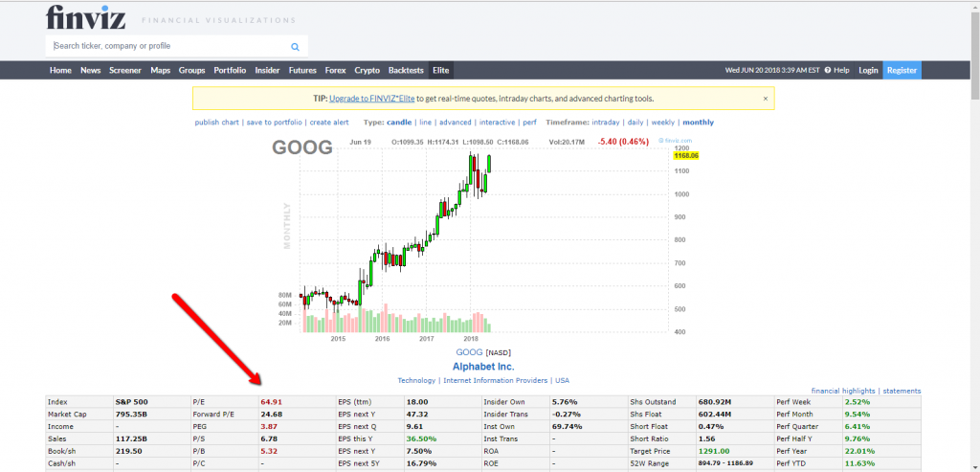Image resolution: width=980 pixels, height=472 pixels.
Task: Click the Register button
Action: click(x=902, y=71)
